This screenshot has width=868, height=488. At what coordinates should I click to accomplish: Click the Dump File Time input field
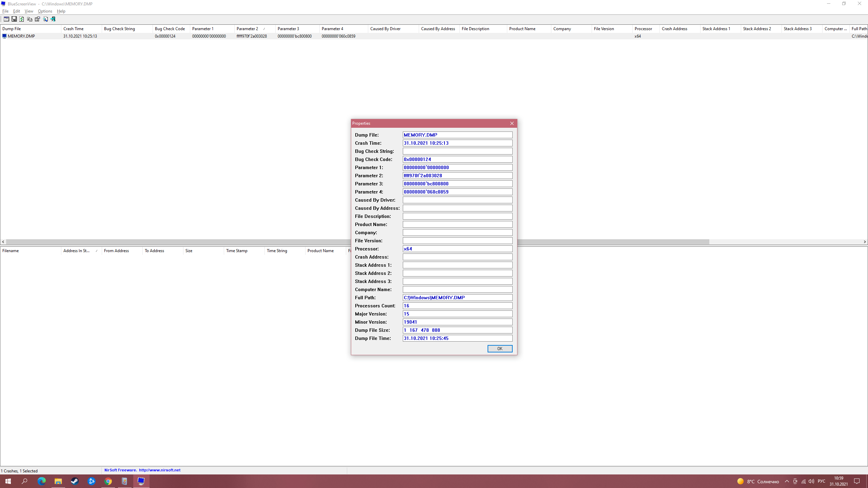tap(457, 338)
